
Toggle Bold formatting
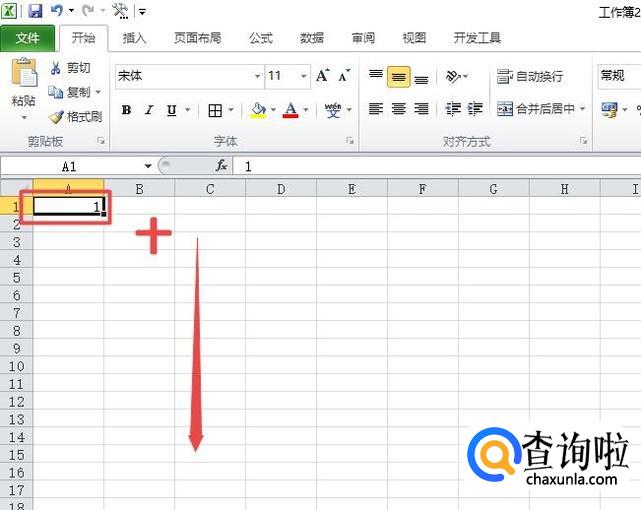click(126, 110)
